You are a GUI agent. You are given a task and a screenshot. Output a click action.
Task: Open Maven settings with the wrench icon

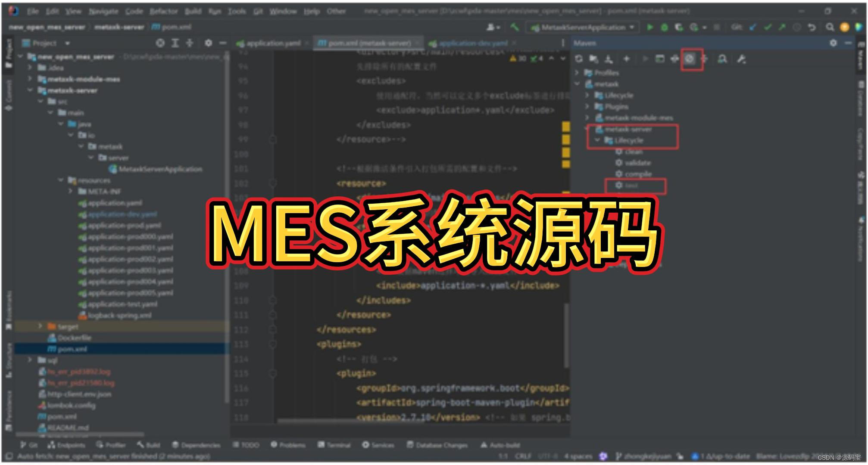click(x=741, y=59)
